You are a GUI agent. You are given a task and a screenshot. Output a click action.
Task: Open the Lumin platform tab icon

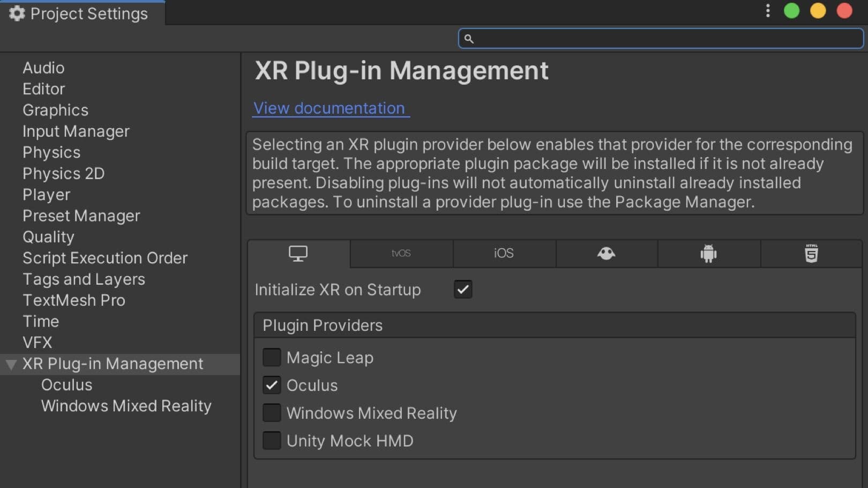[x=606, y=253]
